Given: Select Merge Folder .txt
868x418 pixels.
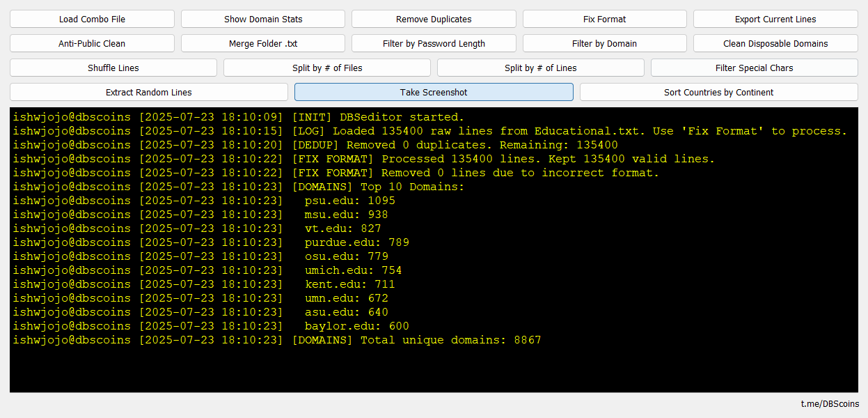Looking at the screenshot, I should 263,43.
